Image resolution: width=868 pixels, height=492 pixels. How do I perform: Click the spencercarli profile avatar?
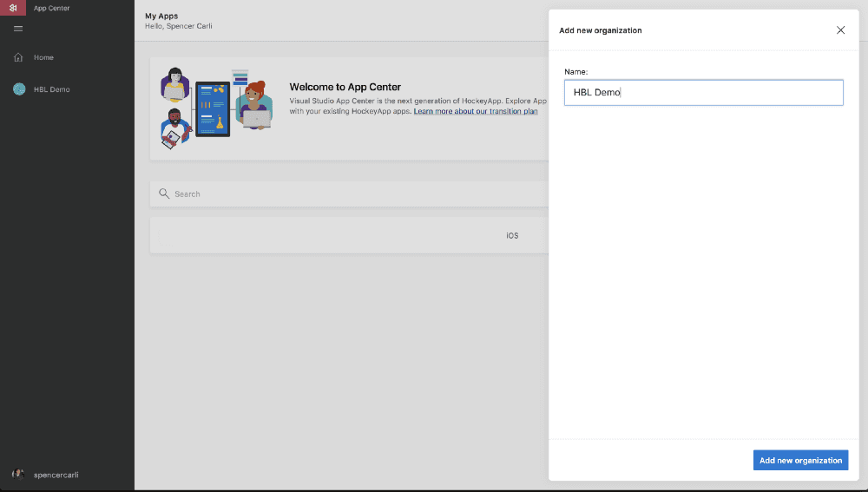point(18,475)
